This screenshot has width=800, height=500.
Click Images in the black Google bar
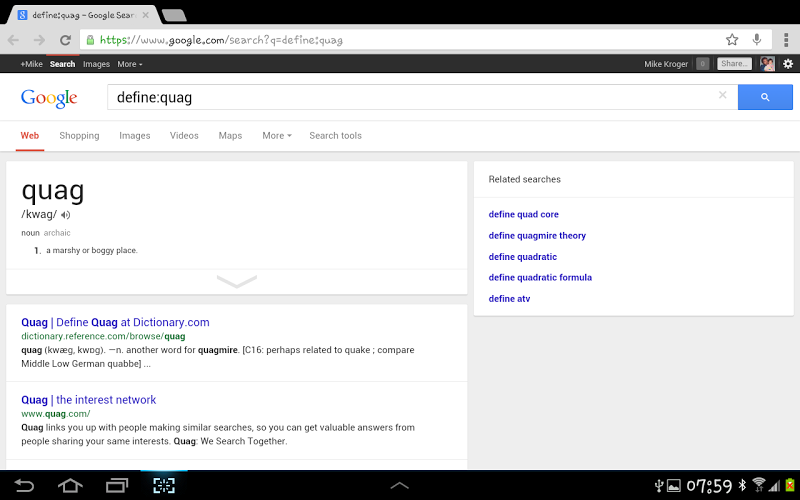point(96,64)
